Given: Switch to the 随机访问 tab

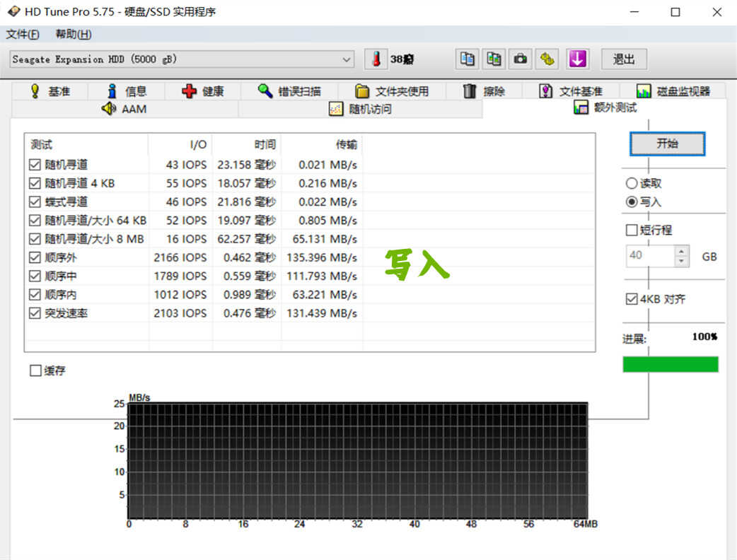Looking at the screenshot, I should point(360,109).
